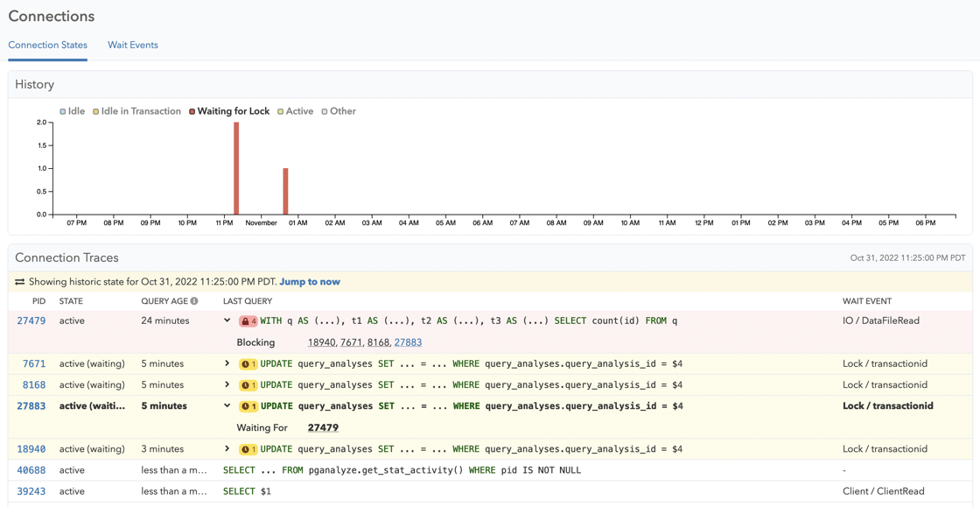Click the yellow wait badge on PID 27883 row
This screenshot has height=507, width=980.
[x=248, y=405]
